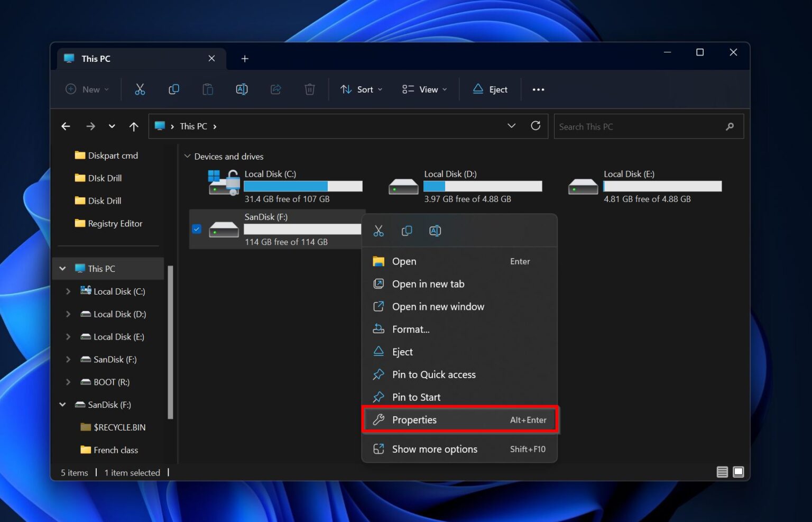Open the Sort dropdown
This screenshot has height=522, width=812.
361,89
